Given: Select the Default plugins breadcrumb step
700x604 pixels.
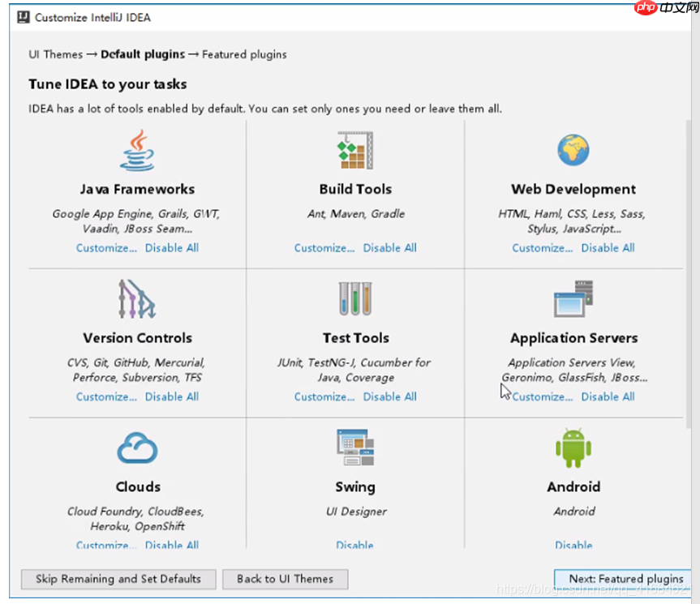Looking at the screenshot, I should point(143,54).
